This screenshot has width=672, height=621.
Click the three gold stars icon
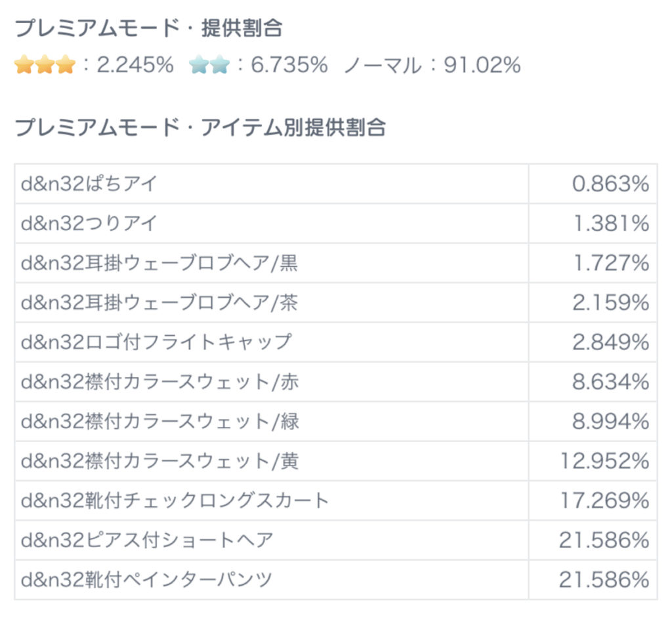coord(45,65)
